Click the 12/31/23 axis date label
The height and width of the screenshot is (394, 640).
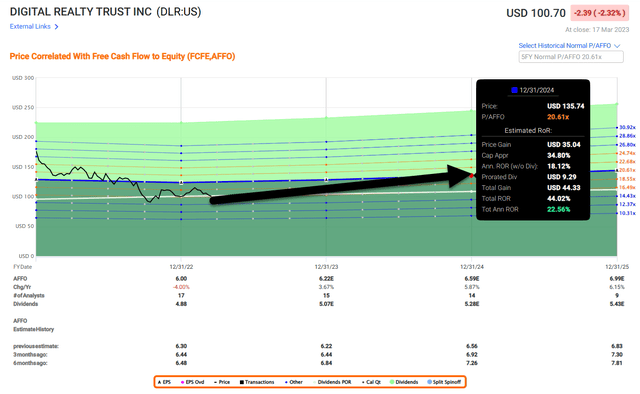[326, 267]
